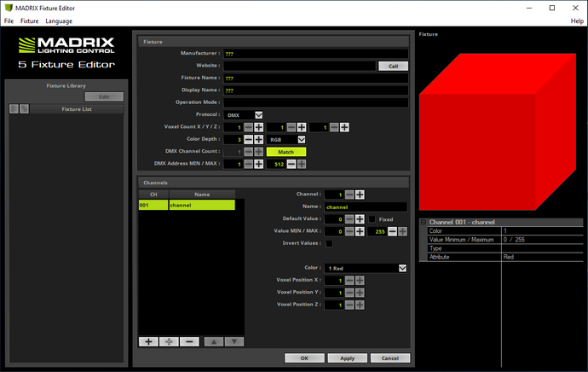
Task: Remove the selected channel with minus button
Action: pyautogui.click(x=189, y=341)
